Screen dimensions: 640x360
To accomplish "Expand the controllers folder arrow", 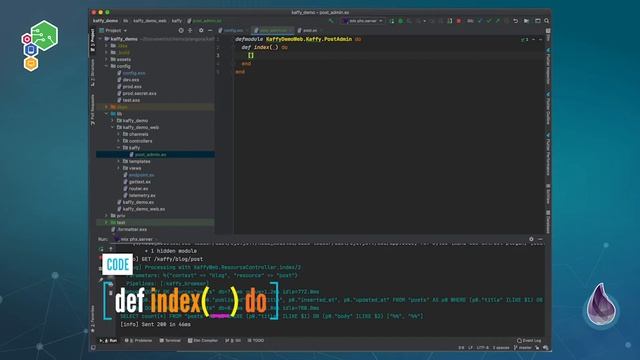I will [x=119, y=141].
